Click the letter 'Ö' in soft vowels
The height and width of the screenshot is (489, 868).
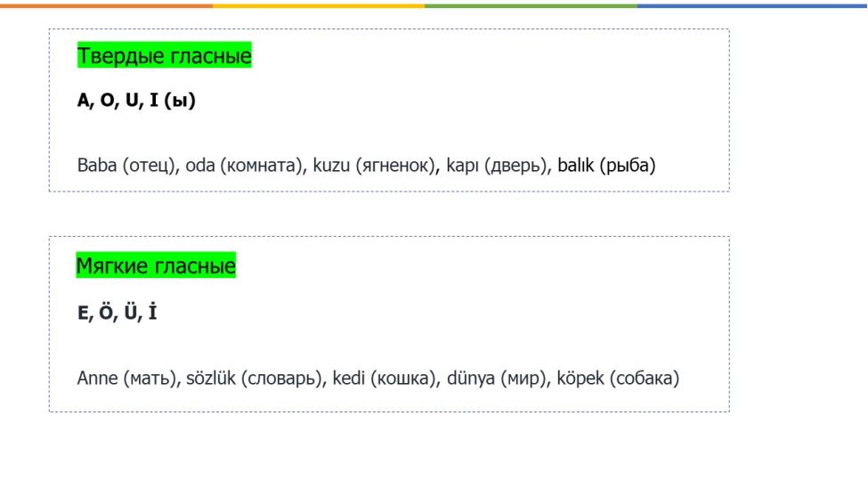click(106, 312)
